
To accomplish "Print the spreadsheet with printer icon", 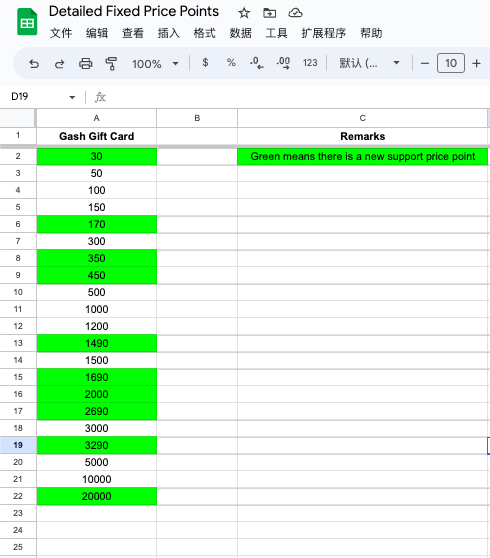I will [85, 64].
